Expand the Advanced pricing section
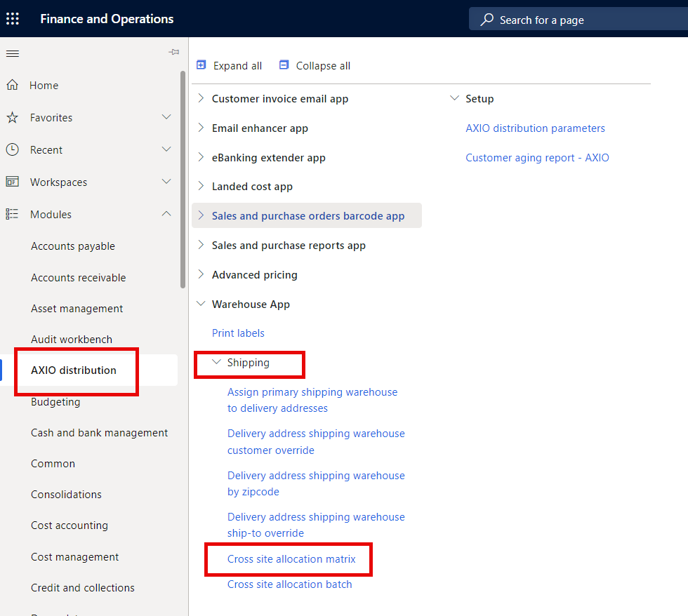This screenshot has height=616, width=688. tap(201, 274)
